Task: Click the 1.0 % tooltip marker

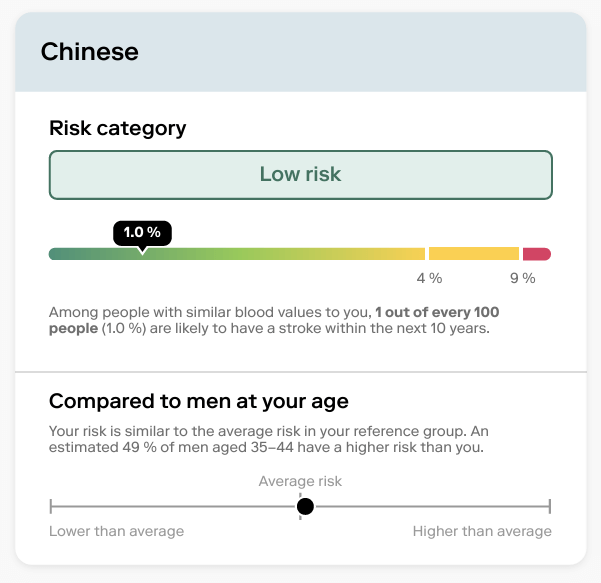Action: tap(142, 233)
